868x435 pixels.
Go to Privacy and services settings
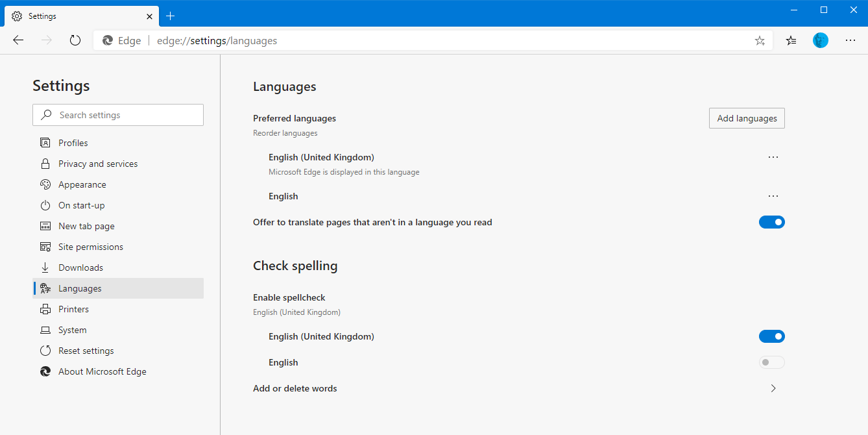coord(98,164)
